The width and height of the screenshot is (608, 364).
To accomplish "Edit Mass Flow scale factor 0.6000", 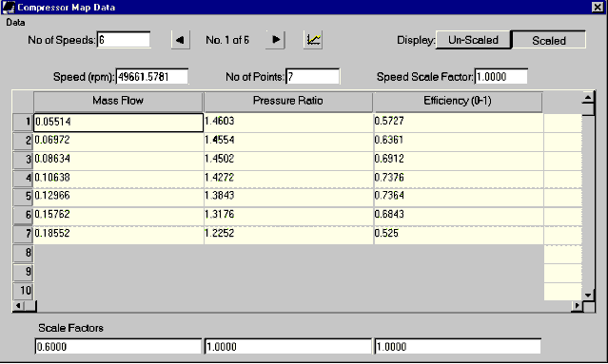I will coord(118,347).
